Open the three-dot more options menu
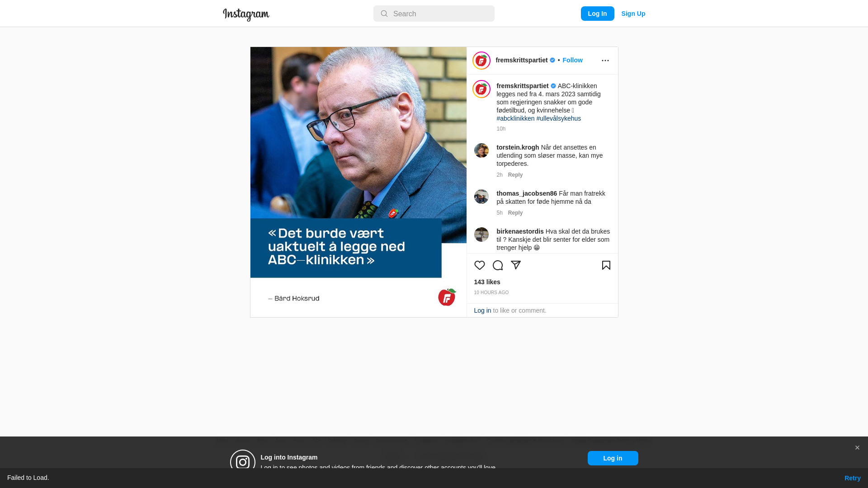The image size is (868, 488). pyautogui.click(x=605, y=61)
